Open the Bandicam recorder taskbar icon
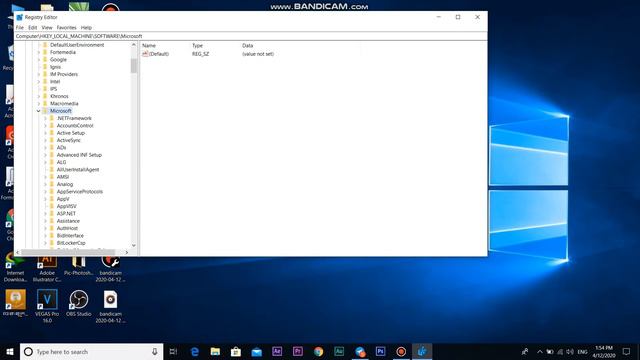 click(x=401, y=351)
